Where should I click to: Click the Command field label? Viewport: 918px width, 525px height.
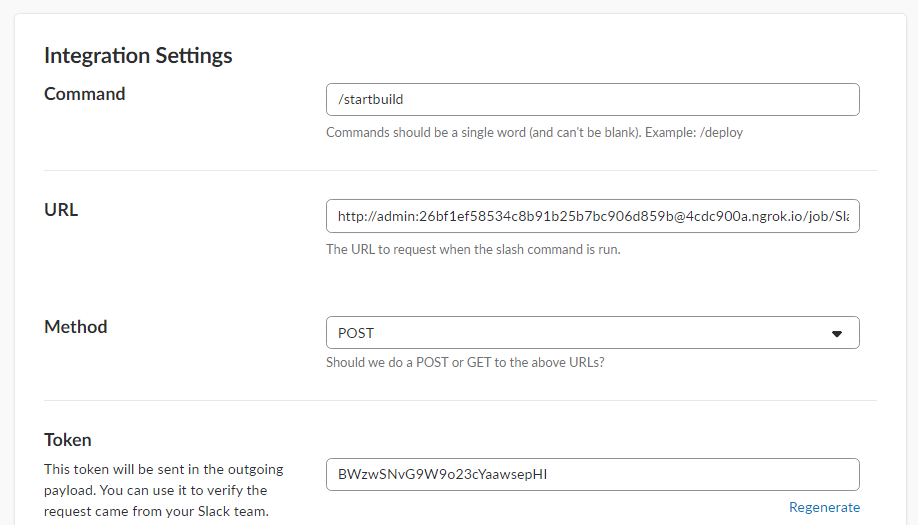85,94
